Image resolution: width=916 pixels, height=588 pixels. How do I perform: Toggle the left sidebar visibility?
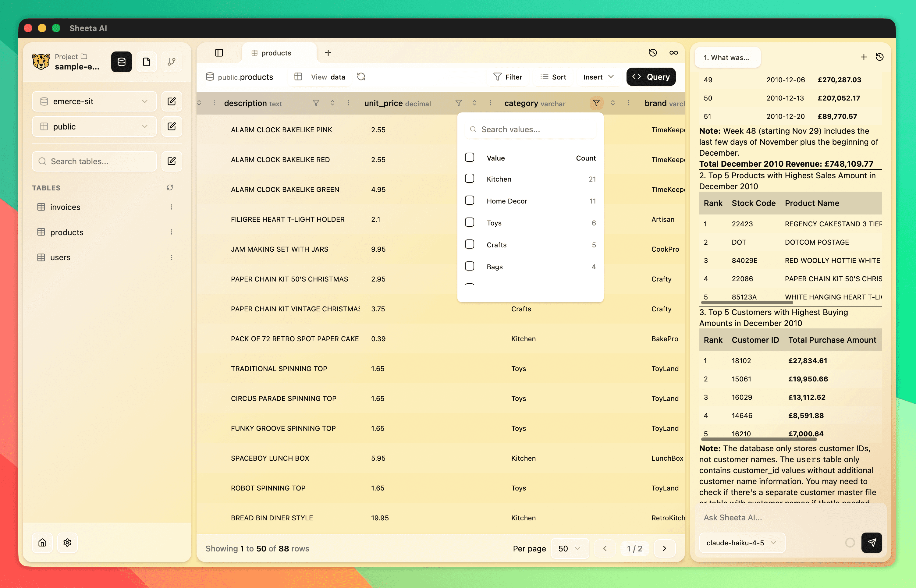(219, 53)
